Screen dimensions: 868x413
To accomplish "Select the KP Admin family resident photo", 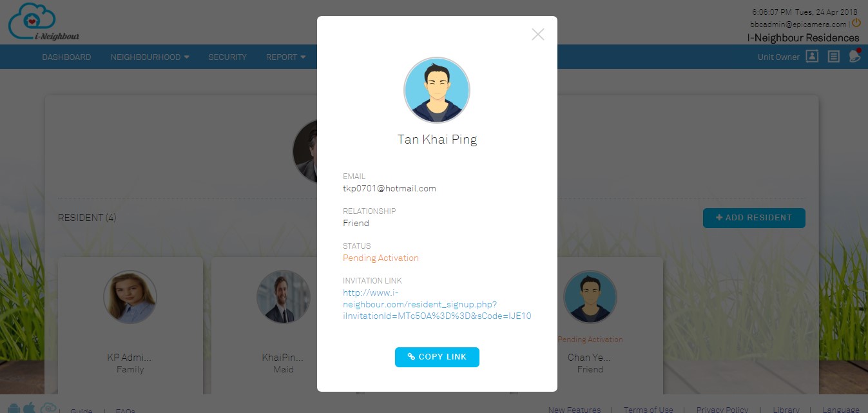I will [x=130, y=297].
